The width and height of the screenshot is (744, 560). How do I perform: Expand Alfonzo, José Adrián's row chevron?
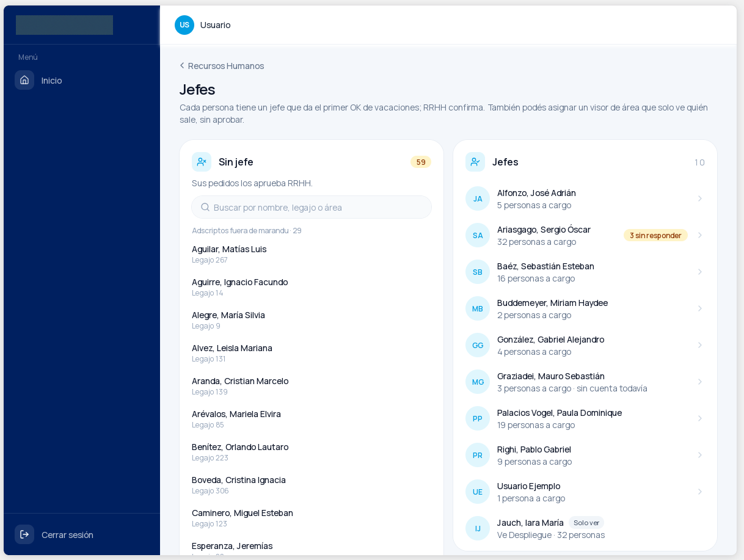[700, 198]
